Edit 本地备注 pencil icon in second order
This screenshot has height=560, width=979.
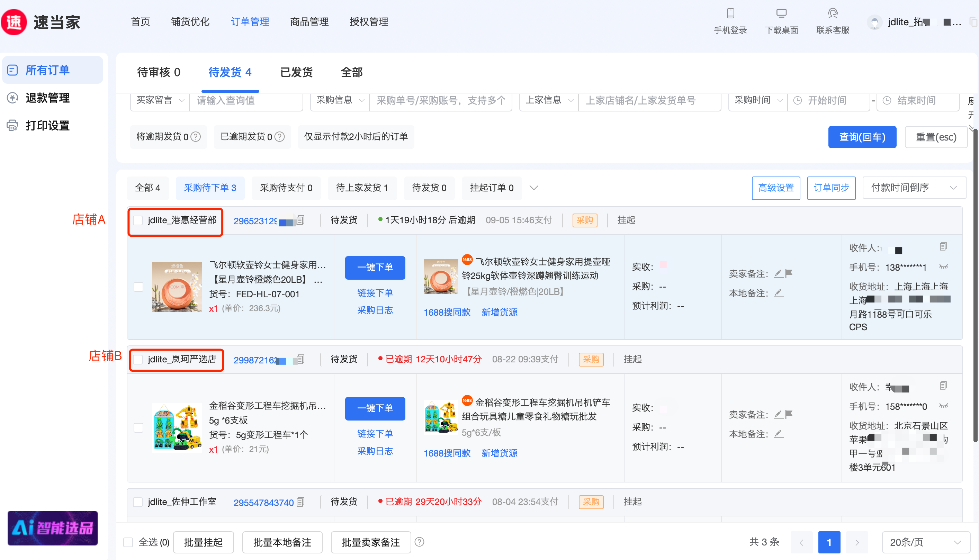pyautogui.click(x=778, y=434)
